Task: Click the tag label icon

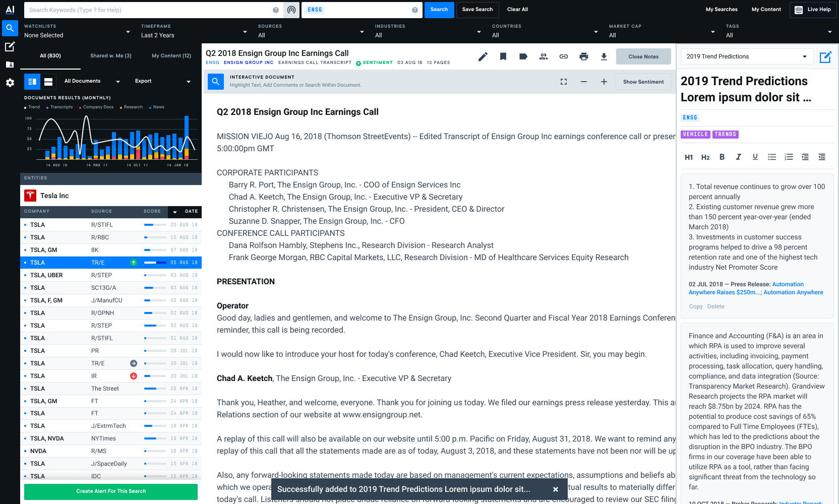Action: pyautogui.click(x=523, y=56)
